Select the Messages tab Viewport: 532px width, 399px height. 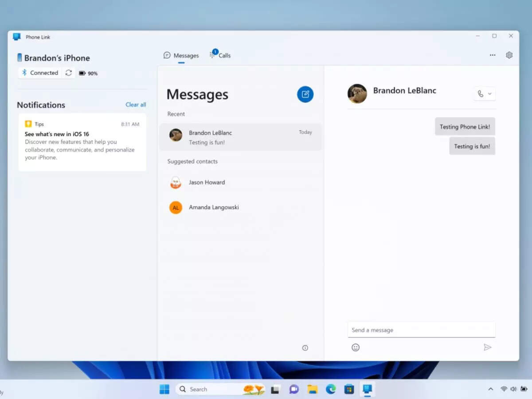181,55
